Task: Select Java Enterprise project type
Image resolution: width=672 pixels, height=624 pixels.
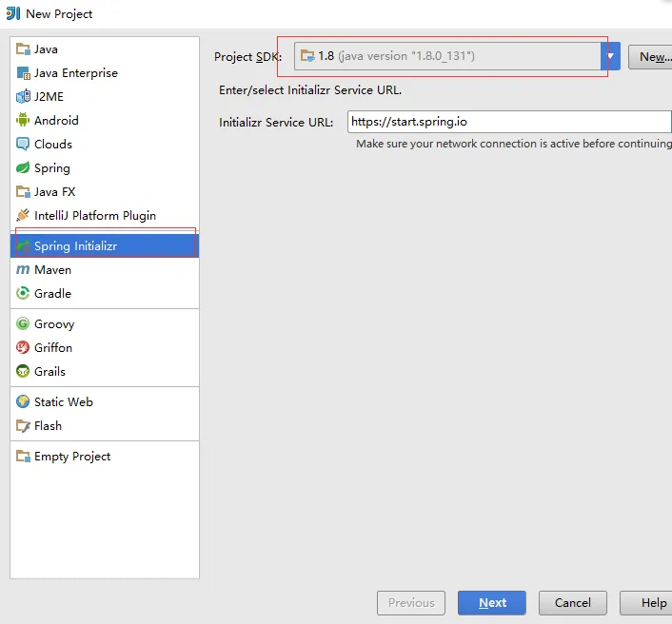Action: (105, 73)
